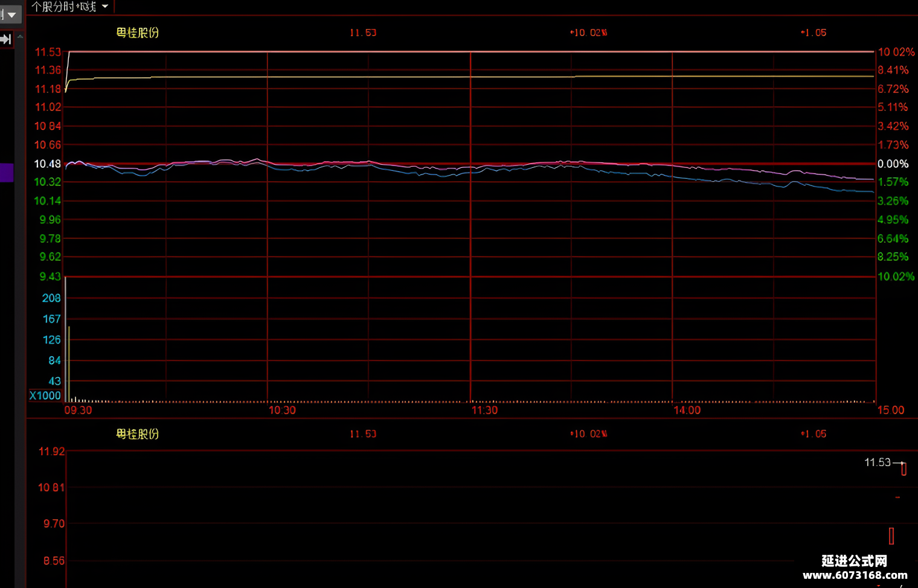Screen dimensions: 918x588
Task: Click the 10.02% upper limit percentage label
Action: [896, 52]
